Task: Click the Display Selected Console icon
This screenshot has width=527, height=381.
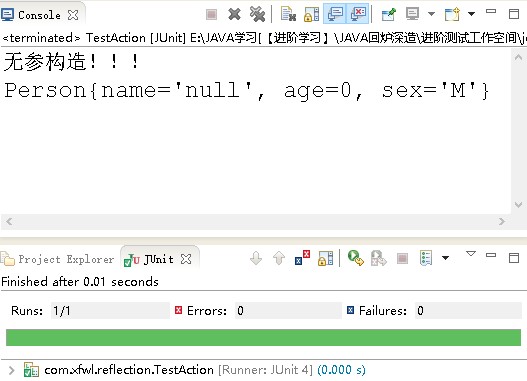Action: coord(413,14)
